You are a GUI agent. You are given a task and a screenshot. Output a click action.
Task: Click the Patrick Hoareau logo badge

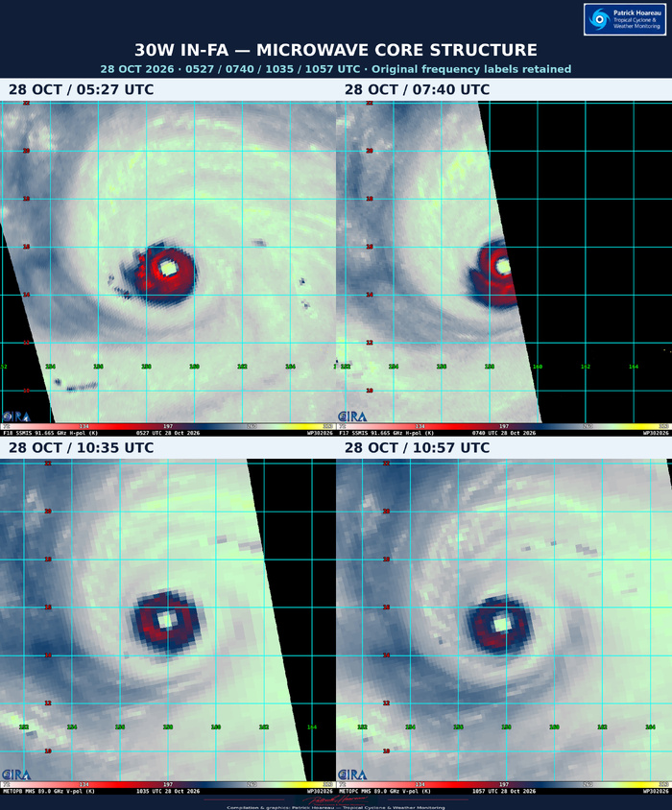(624, 19)
